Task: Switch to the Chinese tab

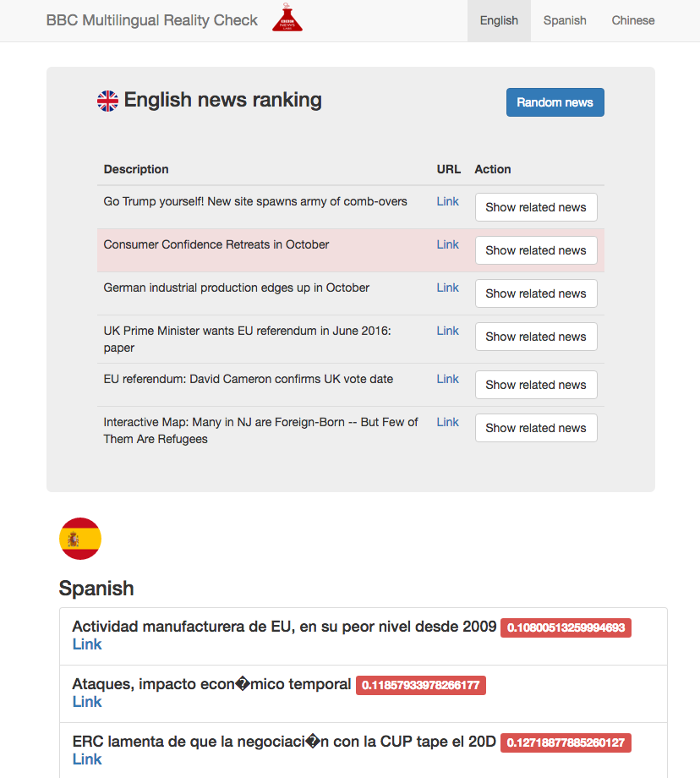Action: coord(633,20)
